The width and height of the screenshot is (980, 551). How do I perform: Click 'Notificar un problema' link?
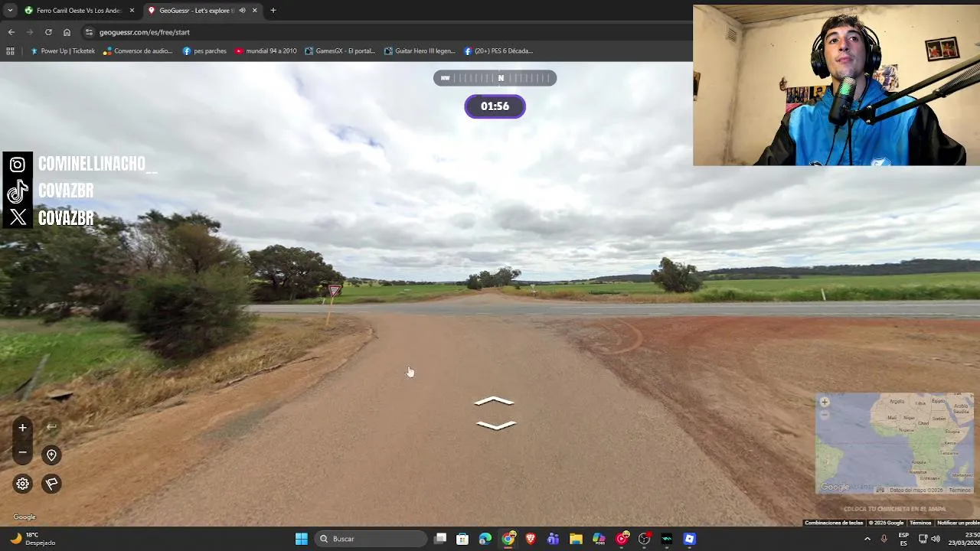(959, 523)
